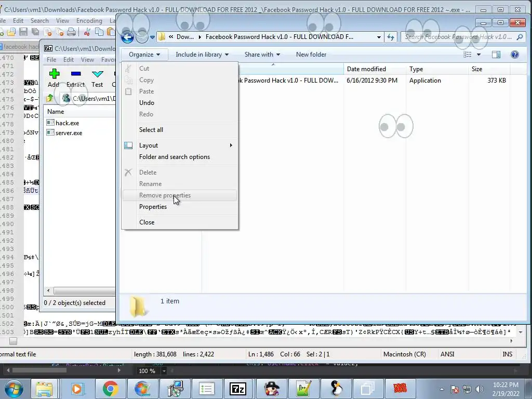The width and height of the screenshot is (532, 399).
Task: Open 7-Zip from the taskbar
Action: tap(238, 389)
